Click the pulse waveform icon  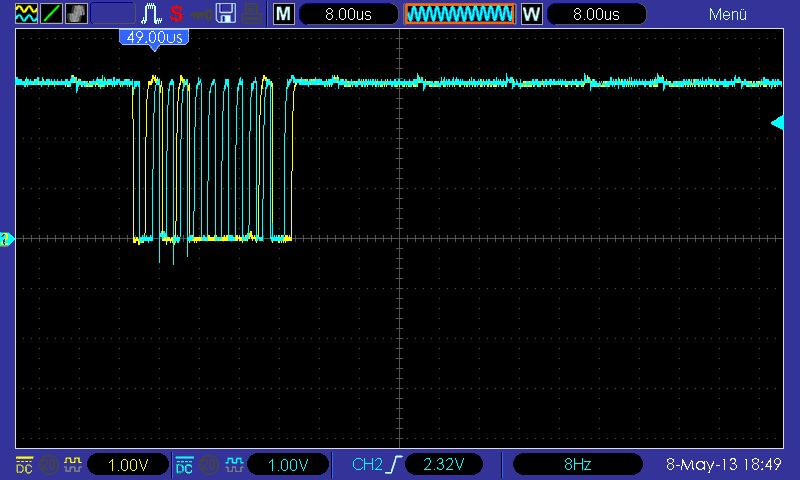pyautogui.click(x=151, y=14)
